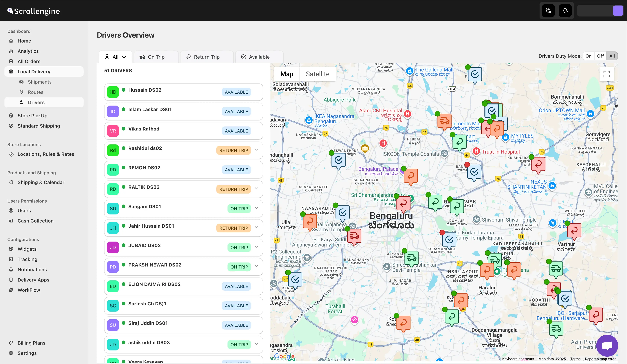Click the Settings gear icon in sidebar
Viewport: 627px width, 364px height.
(x=11, y=353)
